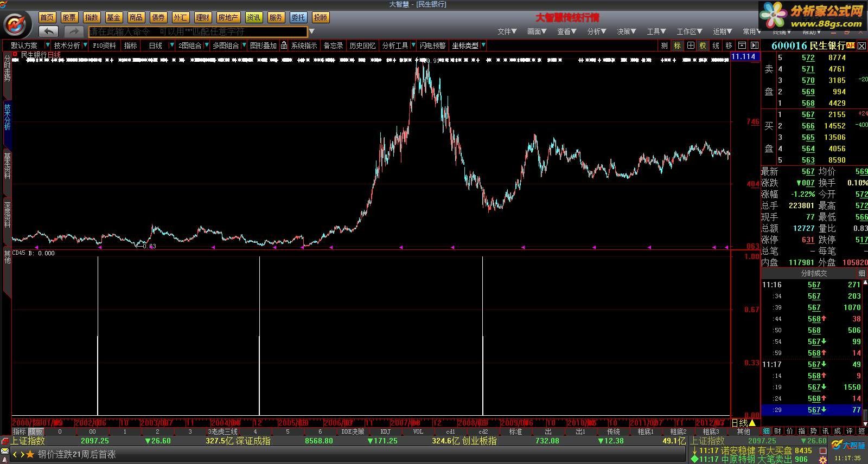Toggle the 标 marker icon
This screenshot has width=868, height=464.
coord(678,46)
